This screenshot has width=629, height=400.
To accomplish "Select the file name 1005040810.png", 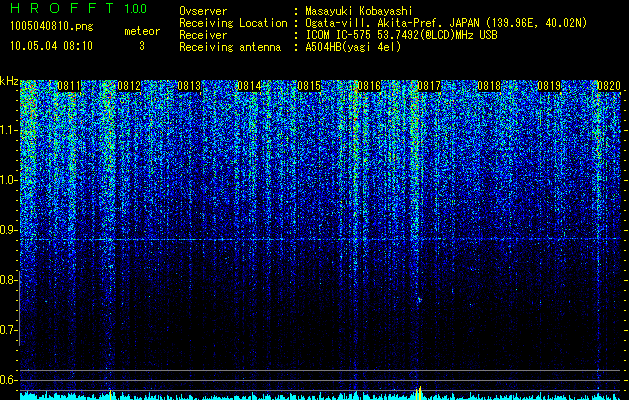I will coord(51,27).
